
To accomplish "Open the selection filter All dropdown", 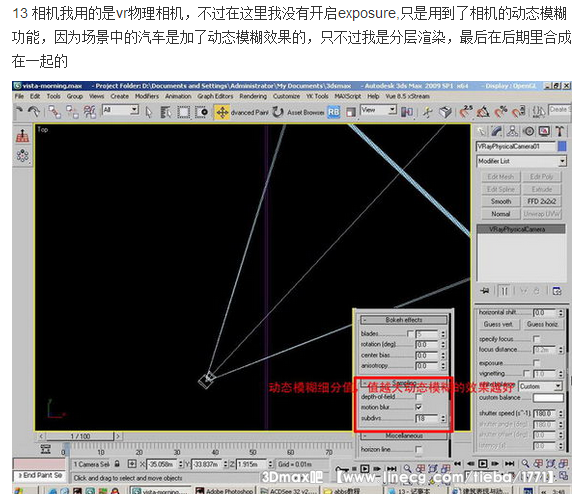I will [x=120, y=110].
